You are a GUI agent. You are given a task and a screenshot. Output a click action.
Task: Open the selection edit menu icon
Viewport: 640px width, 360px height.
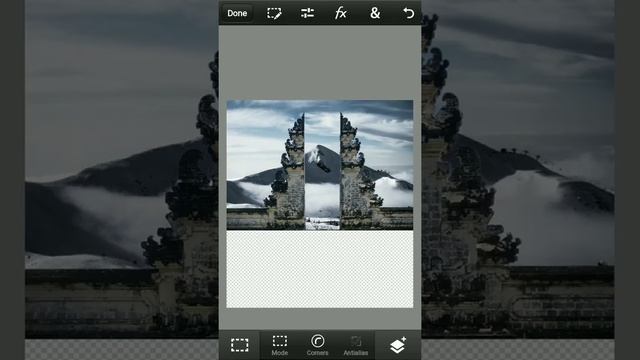[274, 13]
